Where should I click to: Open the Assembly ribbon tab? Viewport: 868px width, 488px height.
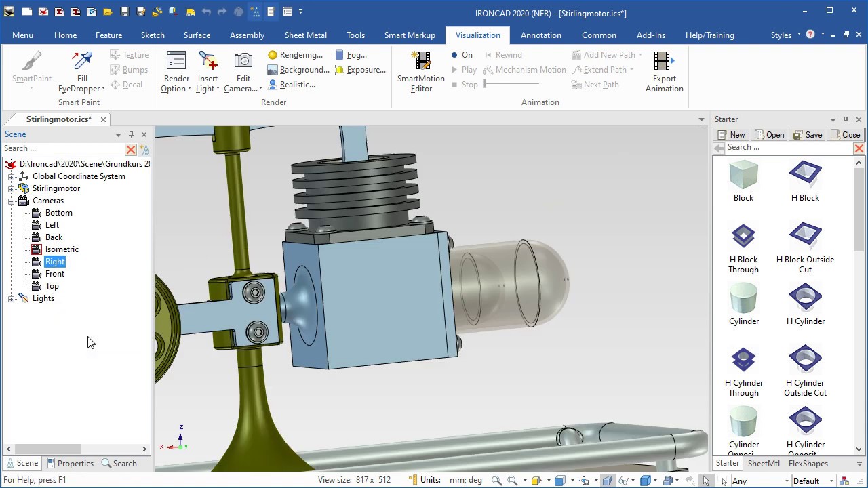[247, 35]
